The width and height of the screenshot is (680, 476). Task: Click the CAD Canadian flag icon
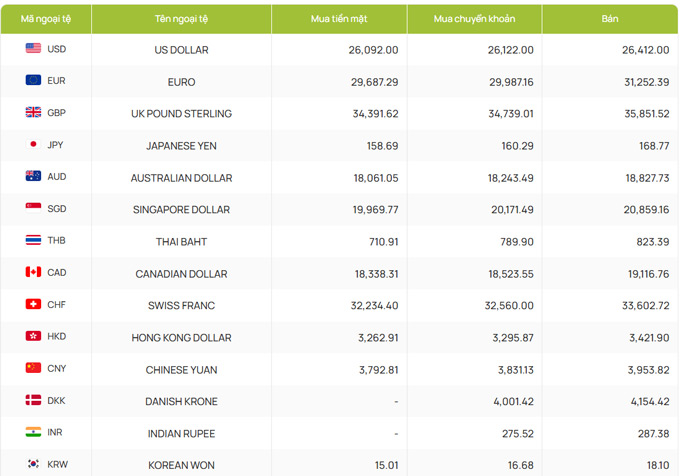click(x=33, y=272)
